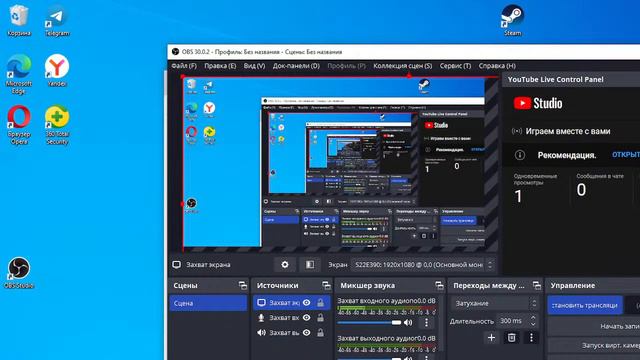Open the Recycle Bin desktop icon
The height and width of the screenshot is (360, 640).
[18, 20]
